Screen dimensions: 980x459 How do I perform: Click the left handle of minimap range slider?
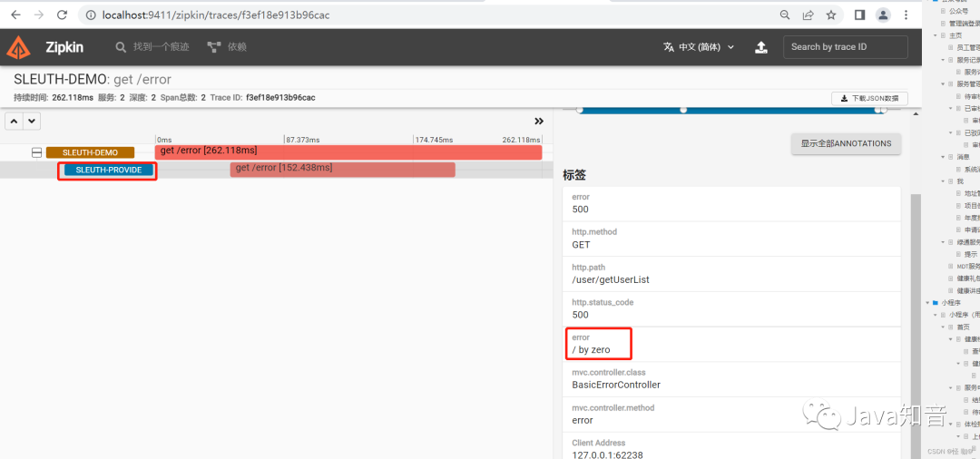579,110
